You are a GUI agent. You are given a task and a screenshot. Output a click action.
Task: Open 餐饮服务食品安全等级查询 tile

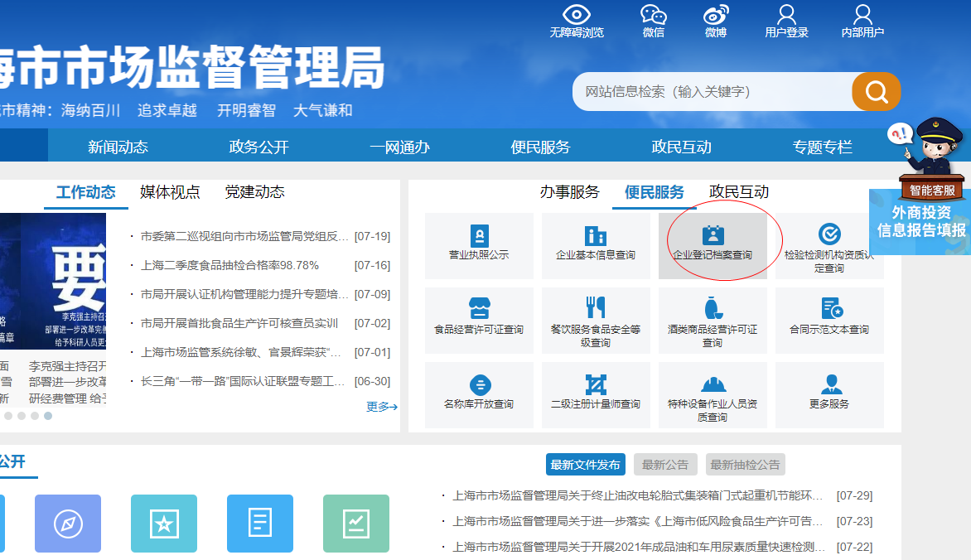tap(596, 321)
